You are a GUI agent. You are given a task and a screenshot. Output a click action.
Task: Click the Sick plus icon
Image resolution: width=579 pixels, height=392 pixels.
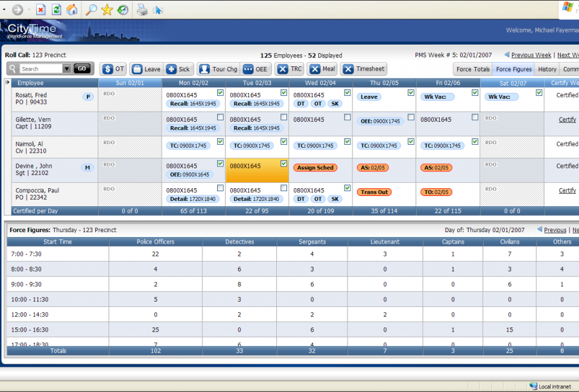click(x=171, y=69)
